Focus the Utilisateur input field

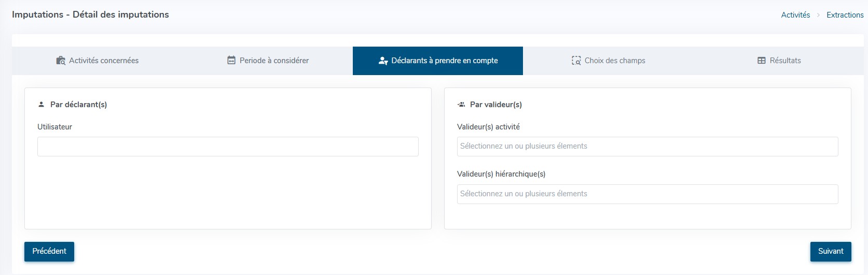click(228, 147)
